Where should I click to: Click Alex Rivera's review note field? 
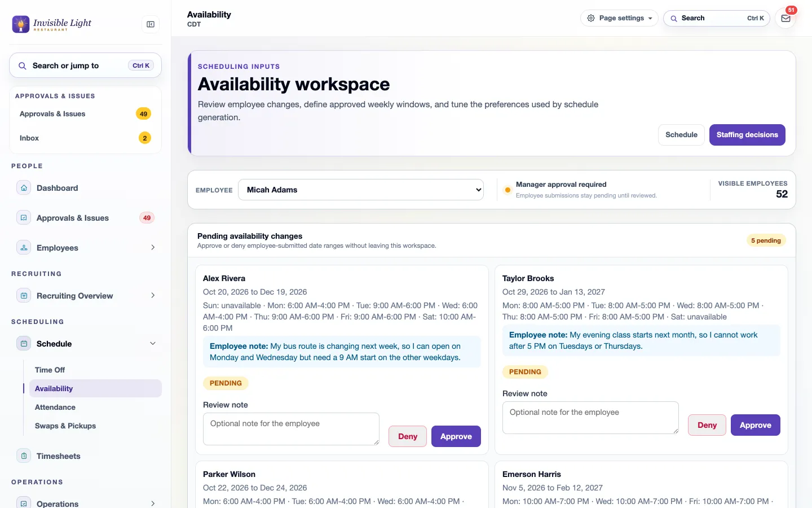[291, 429]
